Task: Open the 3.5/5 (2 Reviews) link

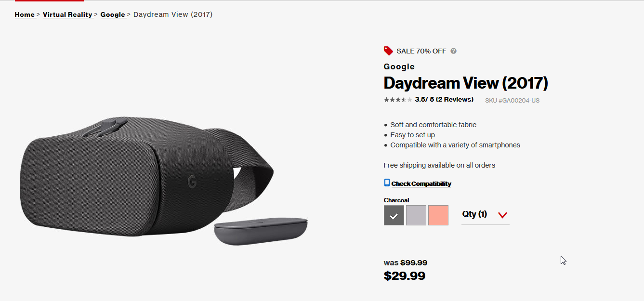Action: pos(444,100)
